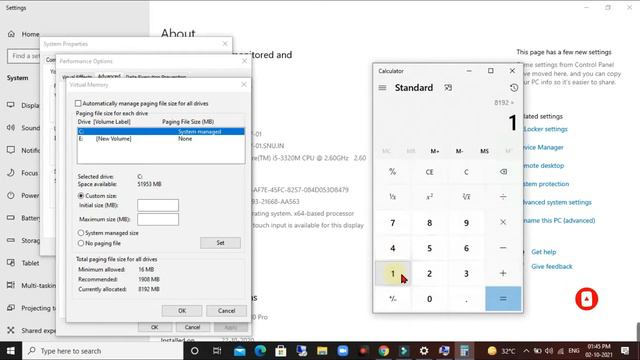Open Calculator history icon
Viewport: 640px width, 360px height.
tap(514, 88)
